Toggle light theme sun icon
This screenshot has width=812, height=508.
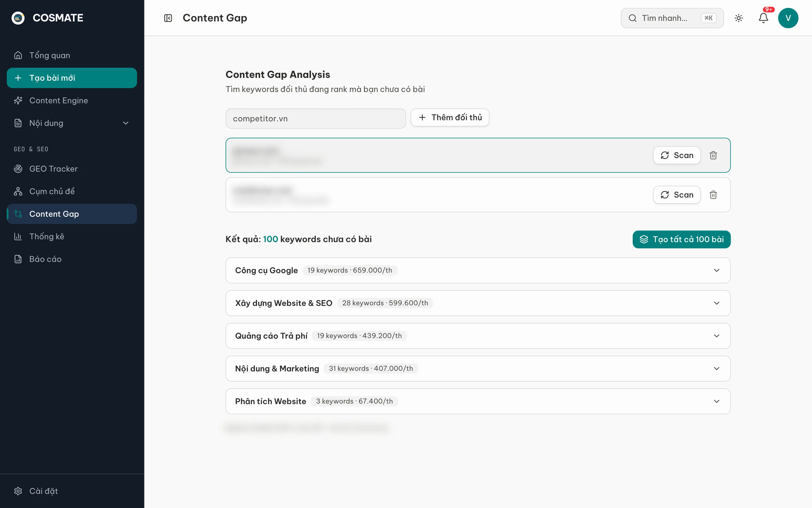[738, 18]
